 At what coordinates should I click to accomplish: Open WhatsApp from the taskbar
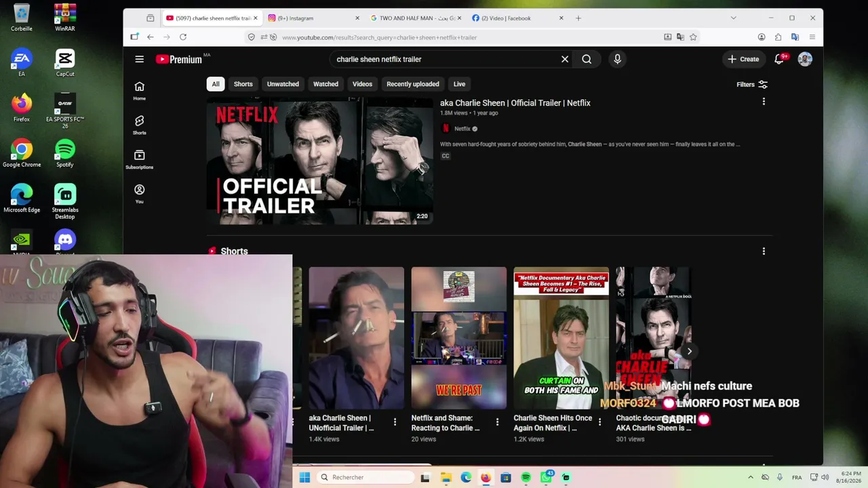click(x=546, y=477)
